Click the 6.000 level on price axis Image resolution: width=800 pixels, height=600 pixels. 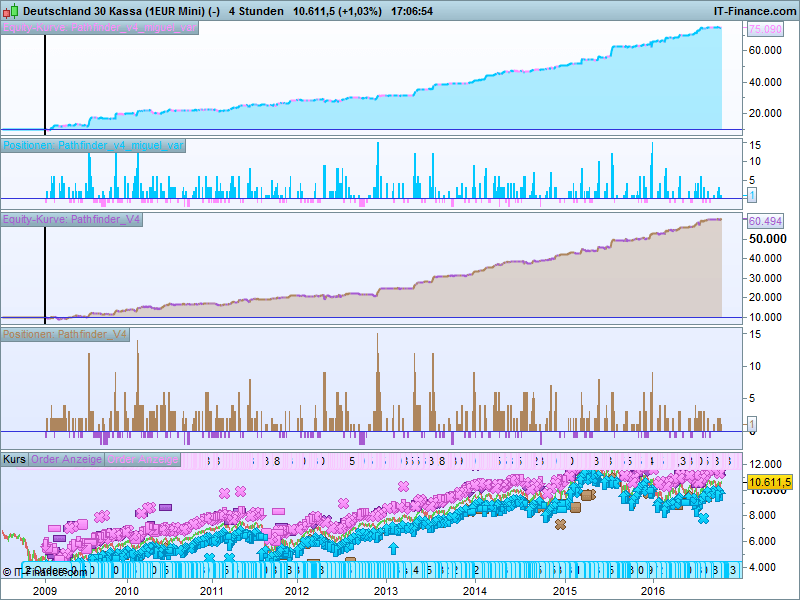coord(762,541)
